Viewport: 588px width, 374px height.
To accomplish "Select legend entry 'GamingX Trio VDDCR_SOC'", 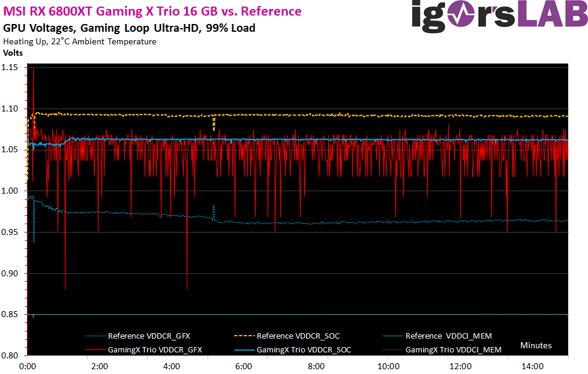I will (304, 350).
